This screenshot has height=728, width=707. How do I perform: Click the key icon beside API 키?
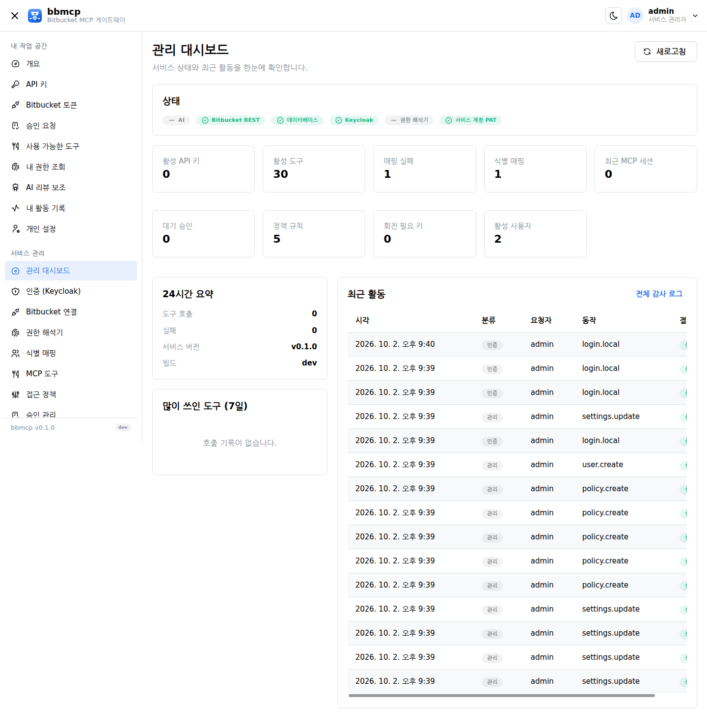[16, 84]
